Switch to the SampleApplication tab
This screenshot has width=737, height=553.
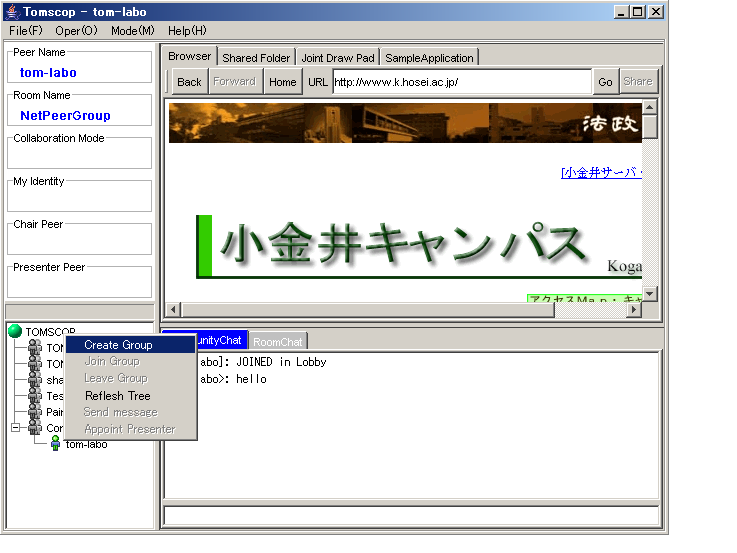click(429, 58)
